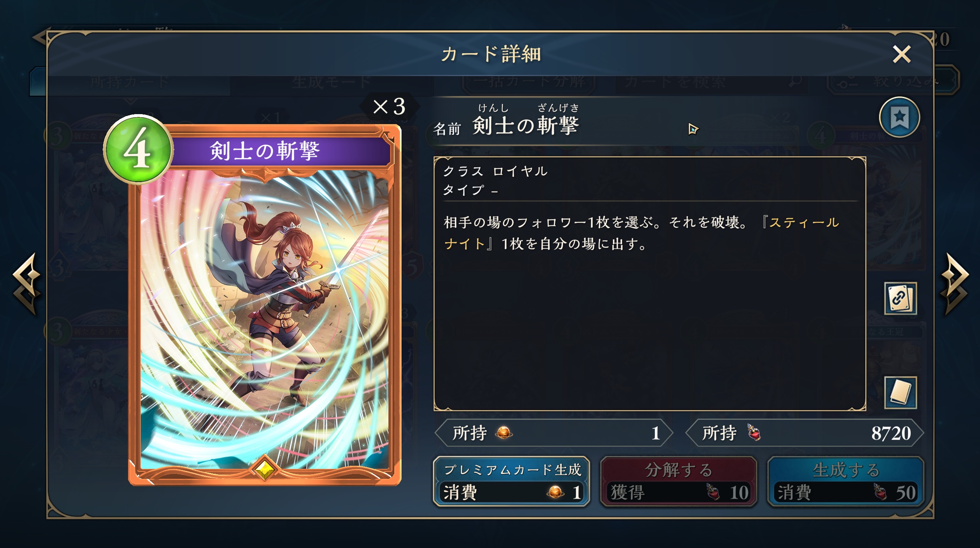Click the 生成する create button
Viewport: 980px width, 548px height.
click(845, 481)
